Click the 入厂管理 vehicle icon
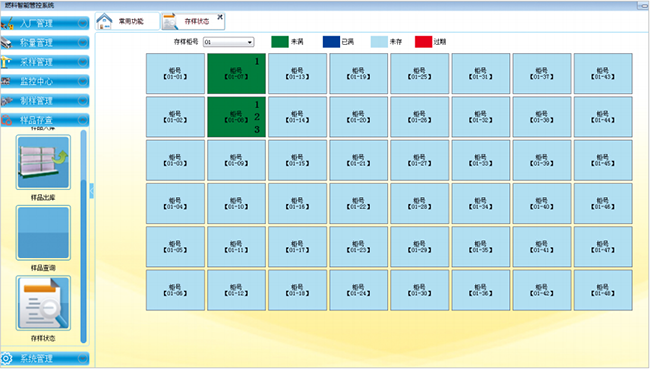Image resolution: width=650 pixels, height=369 pixels. pyautogui.click(x=7, y=23)
